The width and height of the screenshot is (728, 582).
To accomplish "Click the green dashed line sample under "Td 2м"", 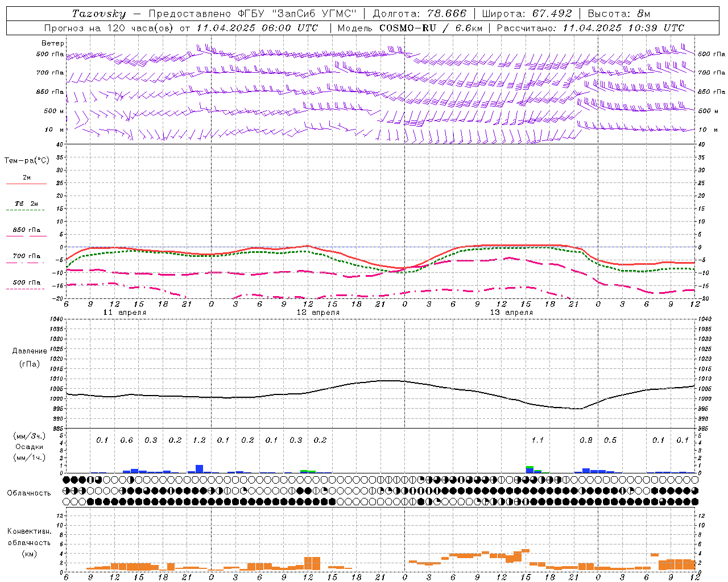I will coord(25,210).
